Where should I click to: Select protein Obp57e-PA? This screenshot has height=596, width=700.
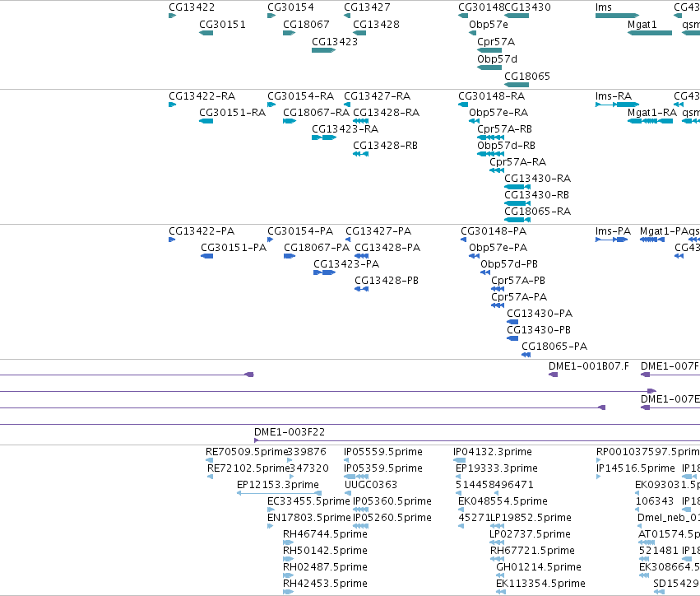click(x=474, y=257)
